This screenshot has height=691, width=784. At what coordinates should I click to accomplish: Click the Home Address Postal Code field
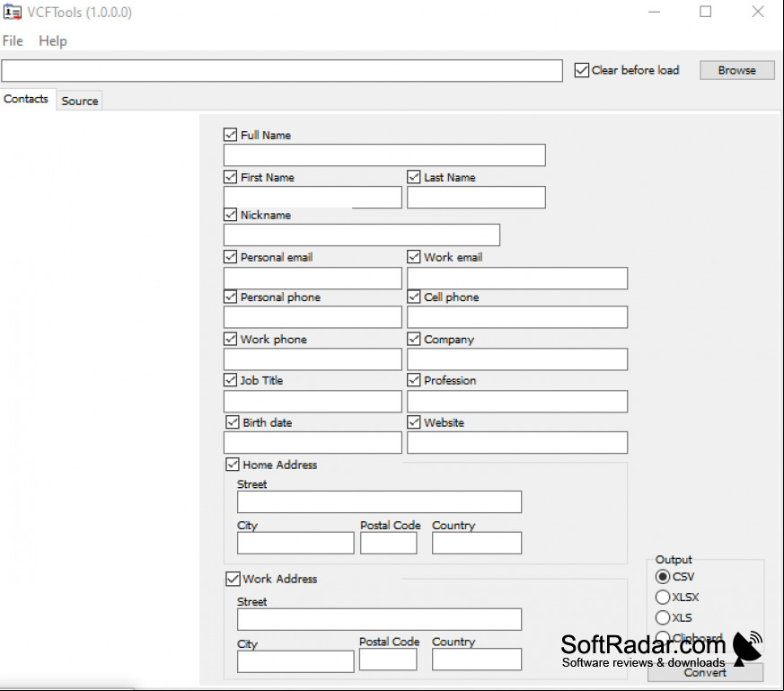(x=389, y=543)
